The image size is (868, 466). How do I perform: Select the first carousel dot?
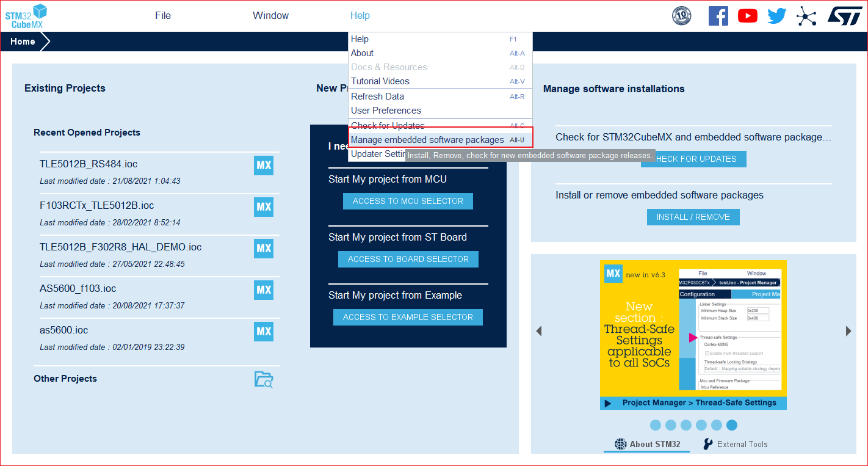[656, 425]
